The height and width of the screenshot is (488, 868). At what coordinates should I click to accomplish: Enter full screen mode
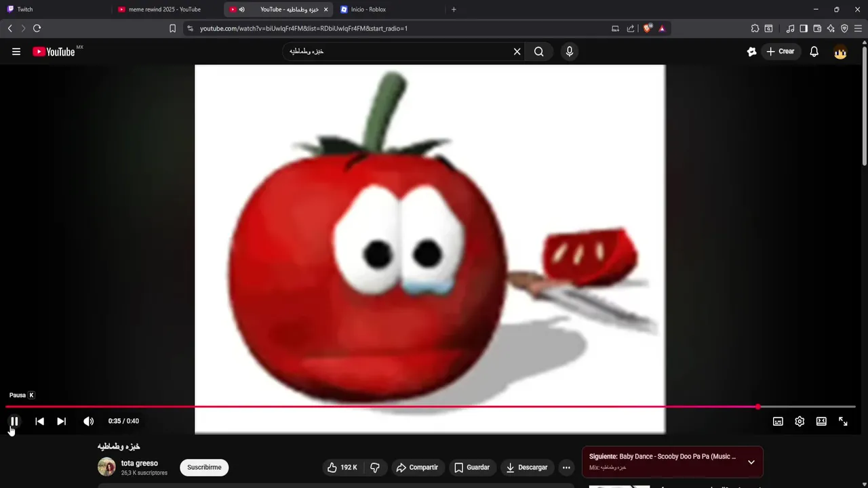point(843,421)
